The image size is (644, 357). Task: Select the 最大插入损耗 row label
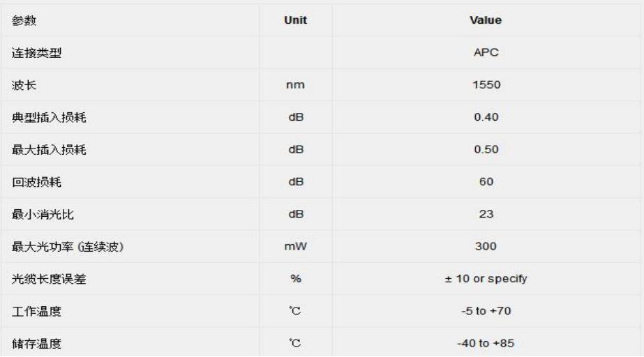click(x=47, y=150)
